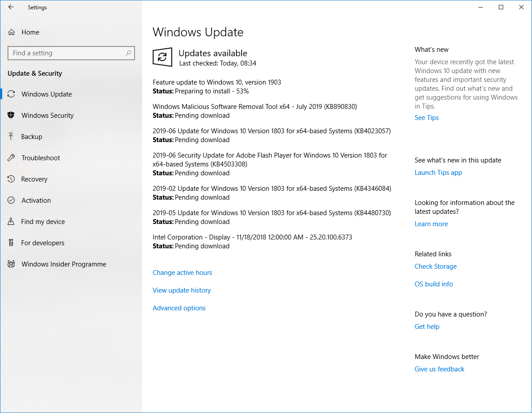Viewport: 532px width, 413px height.
Task: Click the Windows Update page title
Action: (198, 32)
